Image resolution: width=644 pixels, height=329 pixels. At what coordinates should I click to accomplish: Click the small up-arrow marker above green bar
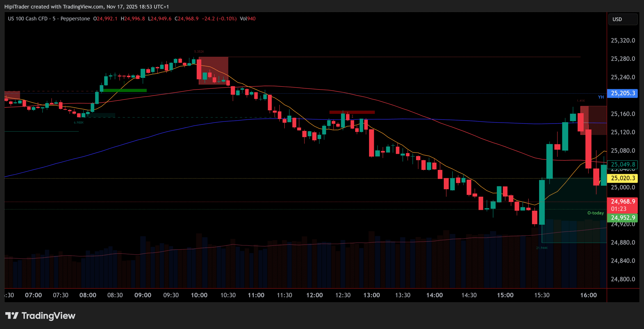coord(124,82)
